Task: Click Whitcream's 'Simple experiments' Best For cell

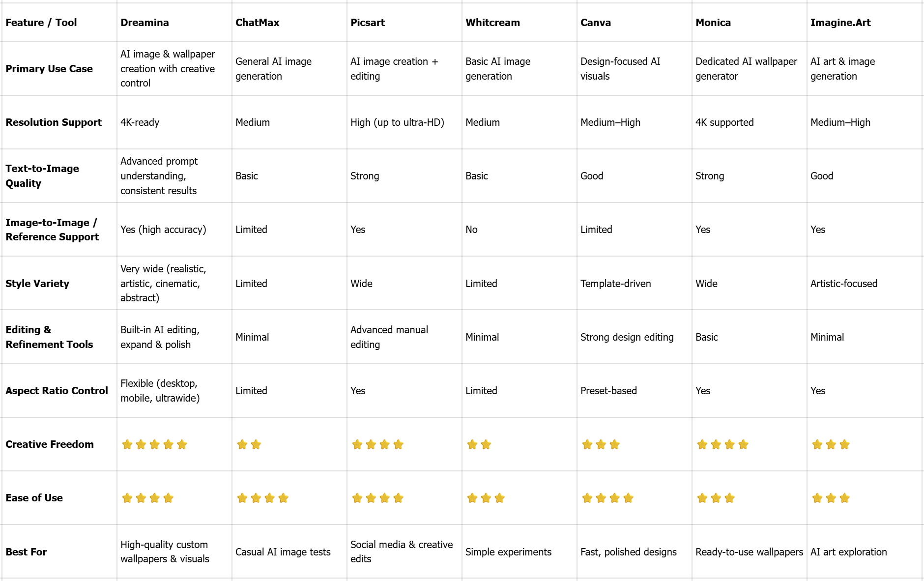Action: point(508,552)
